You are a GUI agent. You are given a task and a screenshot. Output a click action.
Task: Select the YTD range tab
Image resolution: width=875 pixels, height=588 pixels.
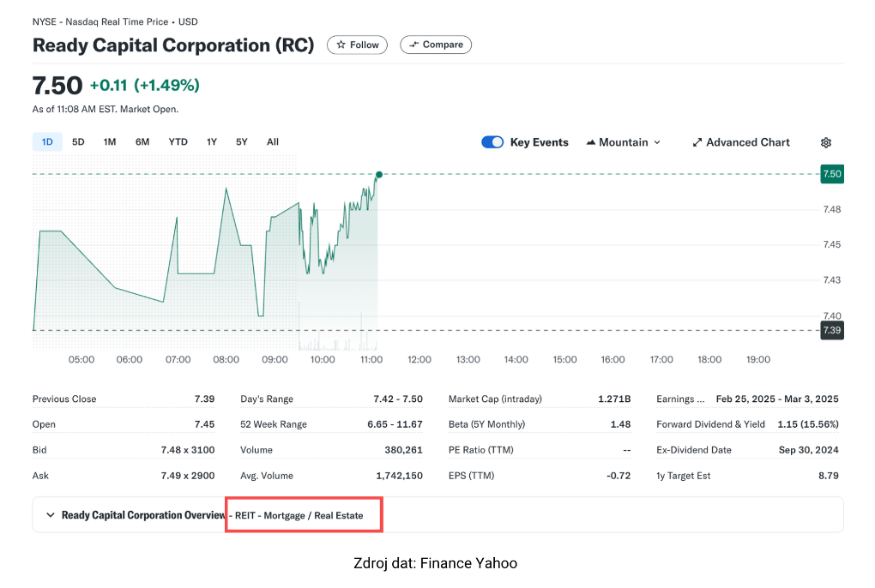[x=178, y=142]
